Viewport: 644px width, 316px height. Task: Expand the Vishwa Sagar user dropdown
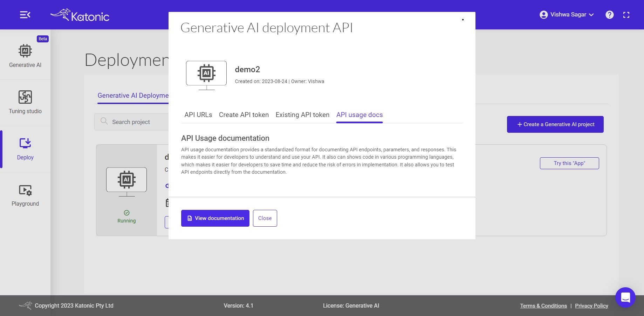coord(567,15)
